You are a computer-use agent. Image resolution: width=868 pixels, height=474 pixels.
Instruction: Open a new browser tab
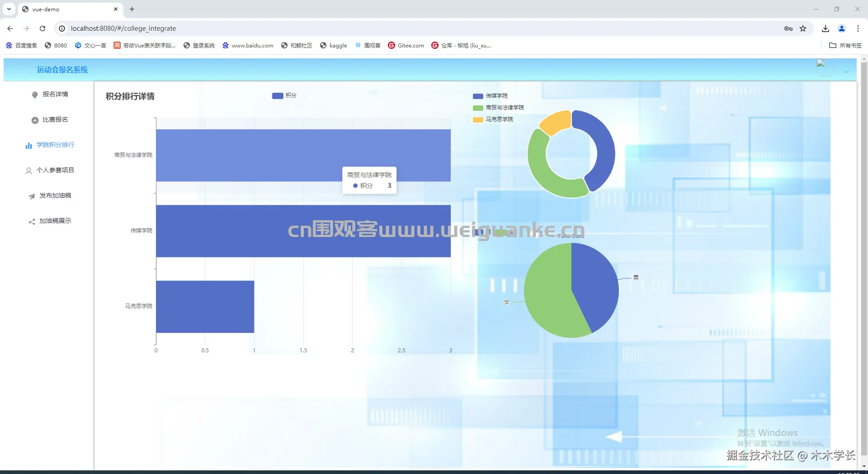coord(132,9)
